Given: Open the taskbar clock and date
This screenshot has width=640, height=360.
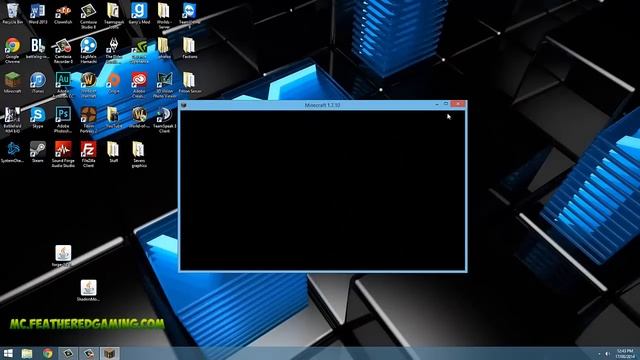Looking at the screenshot, I should pyautogui.click(x=624, y=353).
